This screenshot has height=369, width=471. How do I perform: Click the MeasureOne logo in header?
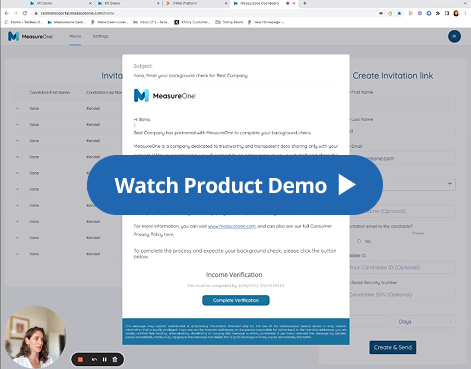click(x=30, y=36)
